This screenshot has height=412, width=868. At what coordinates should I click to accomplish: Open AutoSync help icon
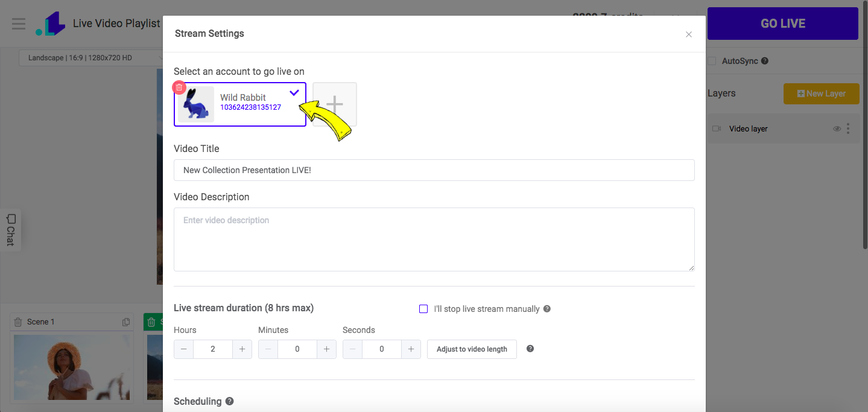765,61
